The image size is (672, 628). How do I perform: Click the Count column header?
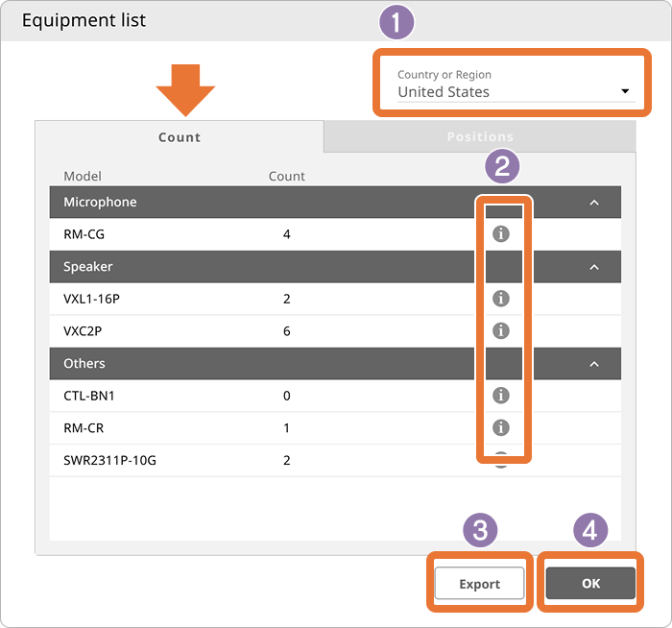[286, 176]
